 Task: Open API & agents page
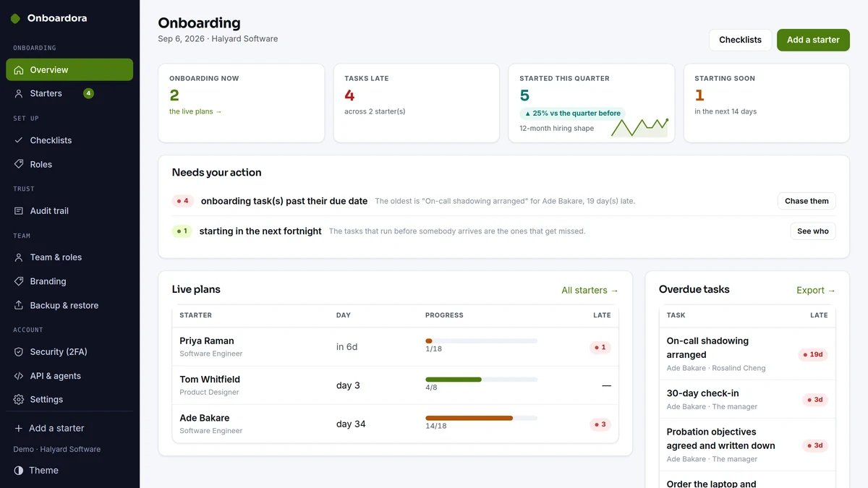(69, 376)
